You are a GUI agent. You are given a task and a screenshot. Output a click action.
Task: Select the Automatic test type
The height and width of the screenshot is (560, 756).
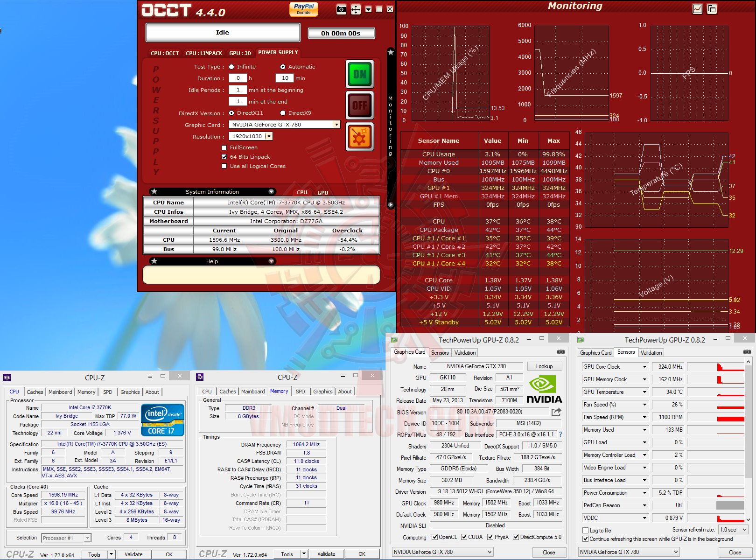pyautogui.click(x=283, y=67)
